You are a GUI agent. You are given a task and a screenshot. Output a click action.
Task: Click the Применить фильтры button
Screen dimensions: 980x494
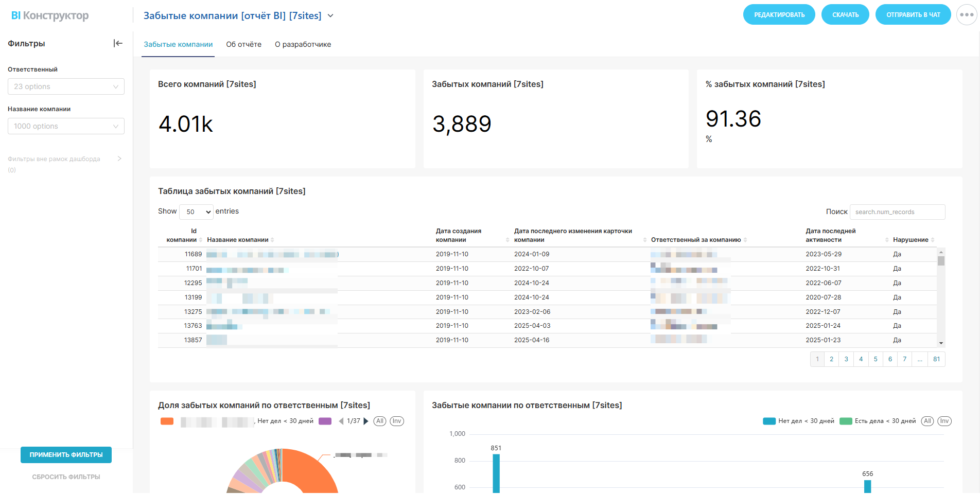66,455
